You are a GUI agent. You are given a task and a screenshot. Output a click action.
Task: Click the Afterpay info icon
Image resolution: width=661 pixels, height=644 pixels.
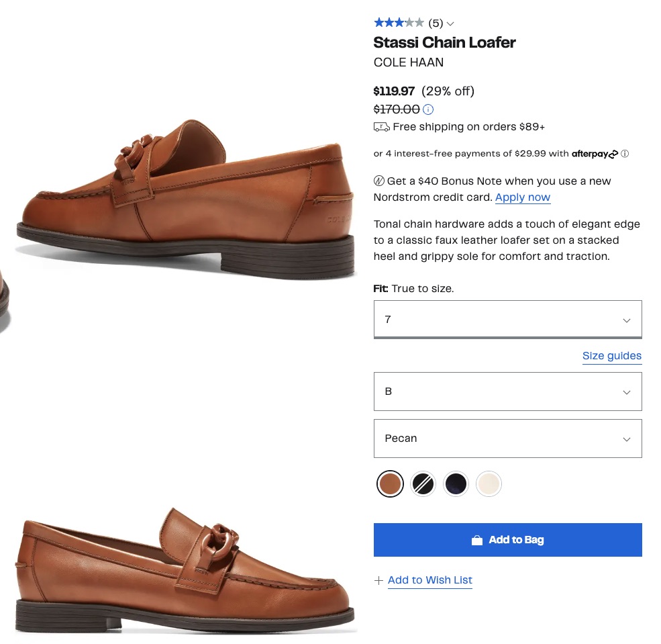(x=625, y=154)
